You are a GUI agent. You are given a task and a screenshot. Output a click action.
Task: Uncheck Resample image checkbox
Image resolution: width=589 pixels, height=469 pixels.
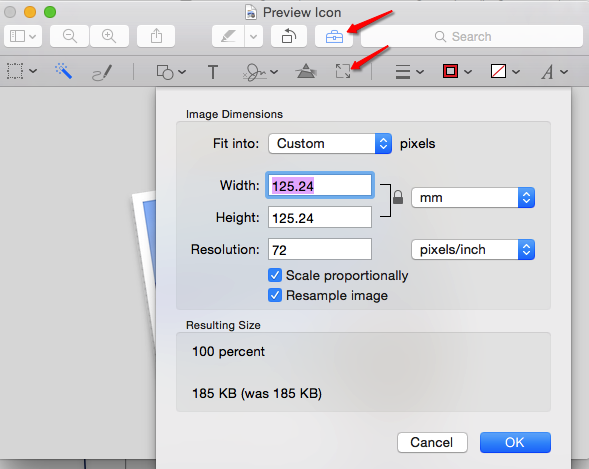(x=275, y=295)
